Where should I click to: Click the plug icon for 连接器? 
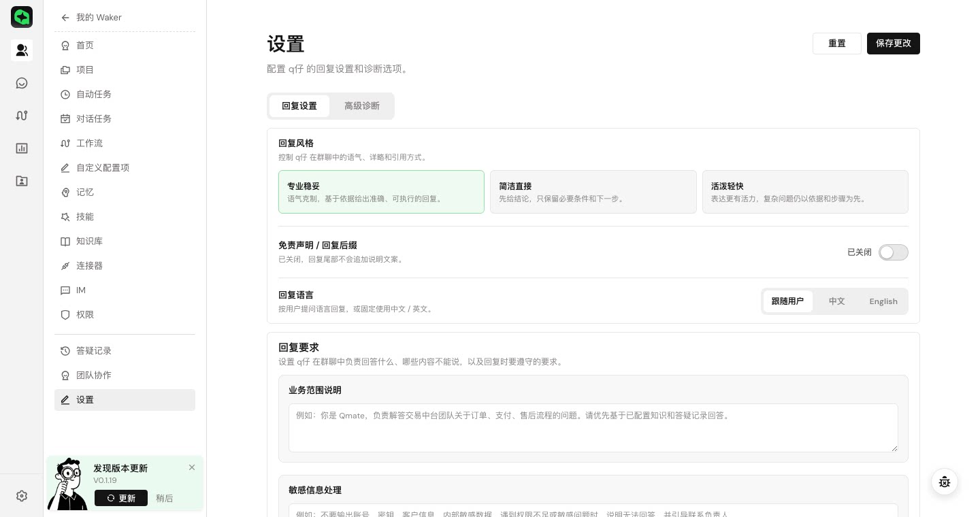pyautogui.click(x=65, y=266)
